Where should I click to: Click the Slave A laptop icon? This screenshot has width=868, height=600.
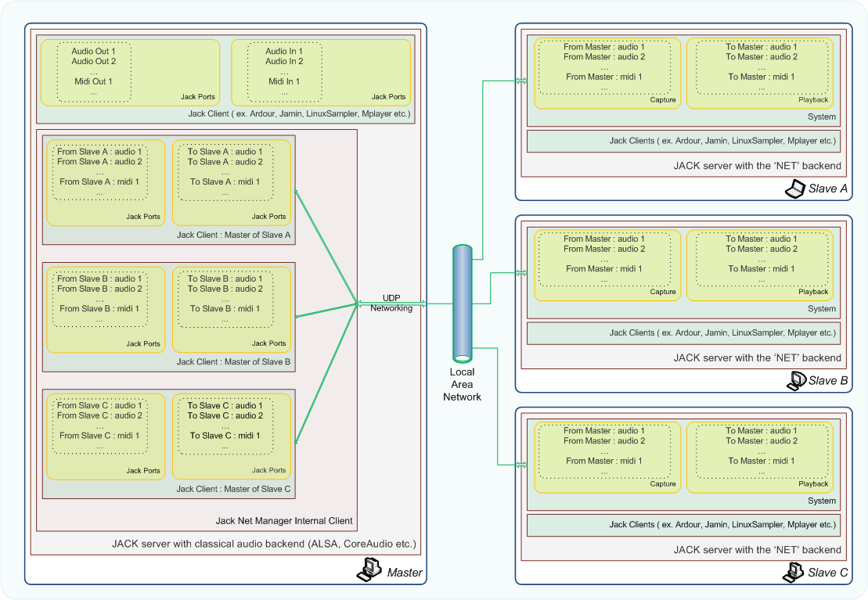[795, 189]
